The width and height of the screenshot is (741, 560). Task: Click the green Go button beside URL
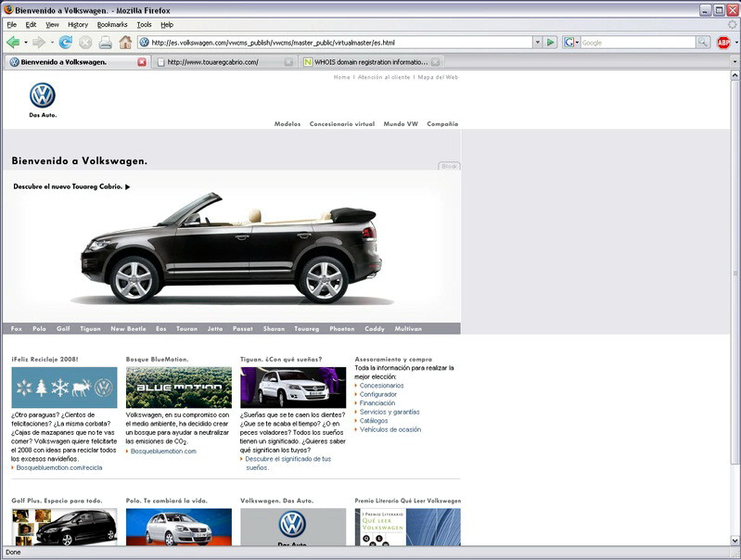tap(550, 43)
